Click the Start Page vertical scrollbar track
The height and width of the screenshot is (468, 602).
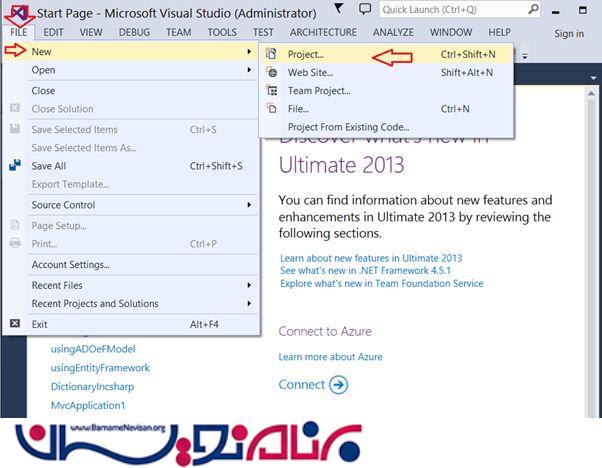click(591, 257)
